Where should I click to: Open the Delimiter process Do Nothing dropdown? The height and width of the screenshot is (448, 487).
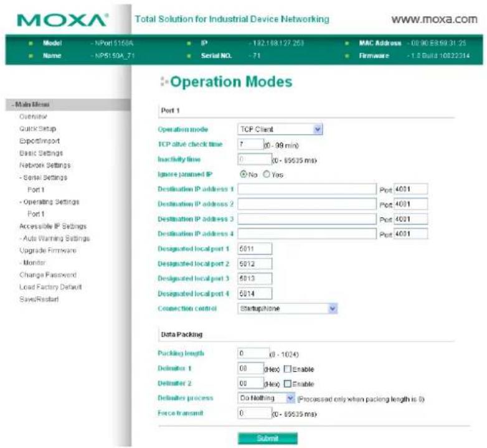266,398
